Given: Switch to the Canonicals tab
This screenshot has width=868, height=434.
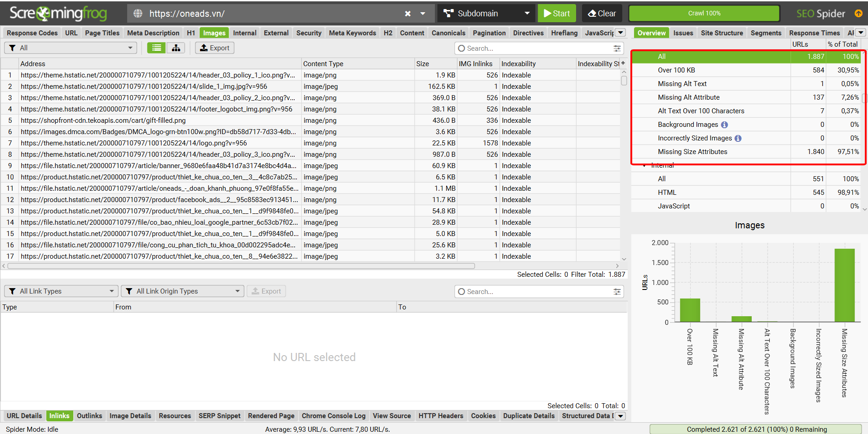Looking at the screenshot, I should coord(448,33).
